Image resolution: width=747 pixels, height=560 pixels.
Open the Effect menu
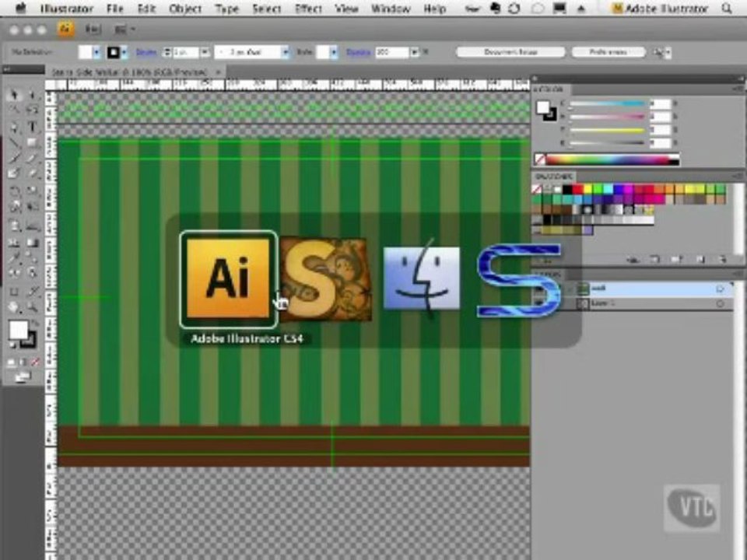[308, 9]
